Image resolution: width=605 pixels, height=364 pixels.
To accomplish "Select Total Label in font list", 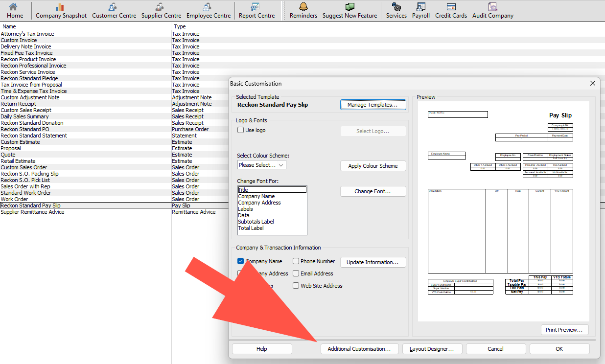I will pos(272,228).
